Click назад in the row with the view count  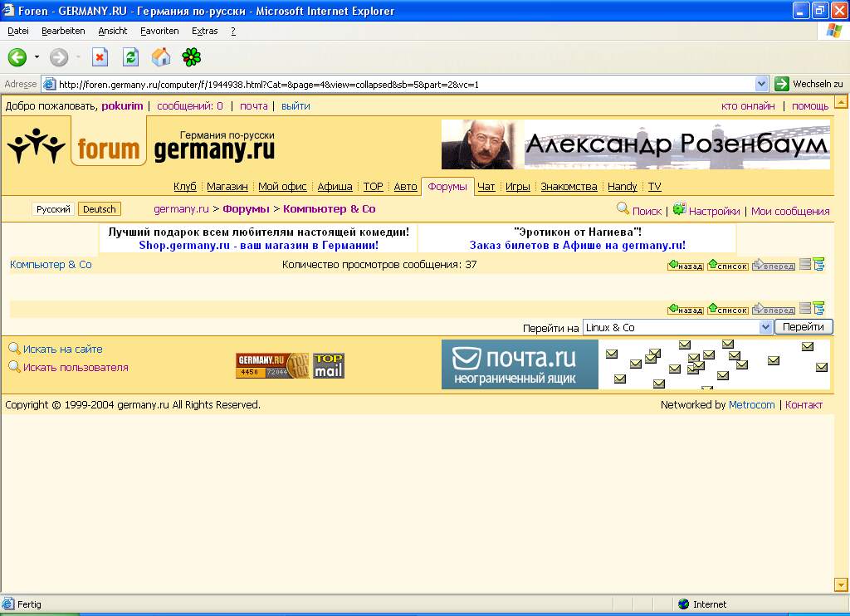(x=686, y=265)
